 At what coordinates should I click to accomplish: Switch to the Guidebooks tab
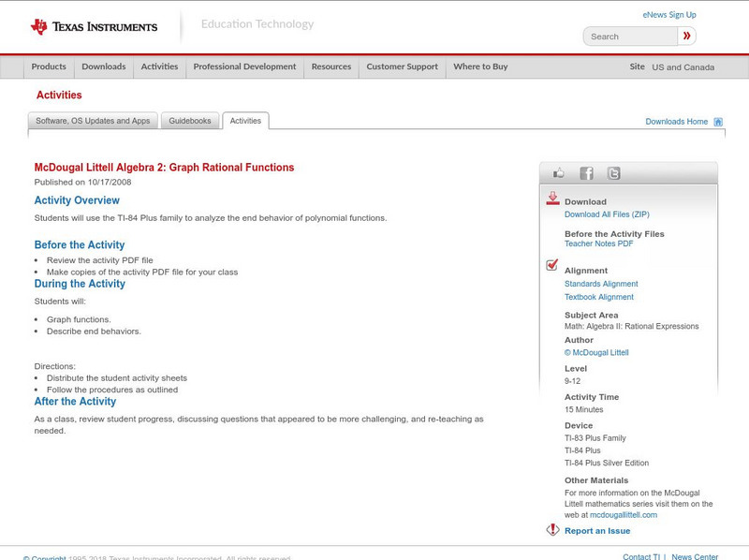(190, 121)
